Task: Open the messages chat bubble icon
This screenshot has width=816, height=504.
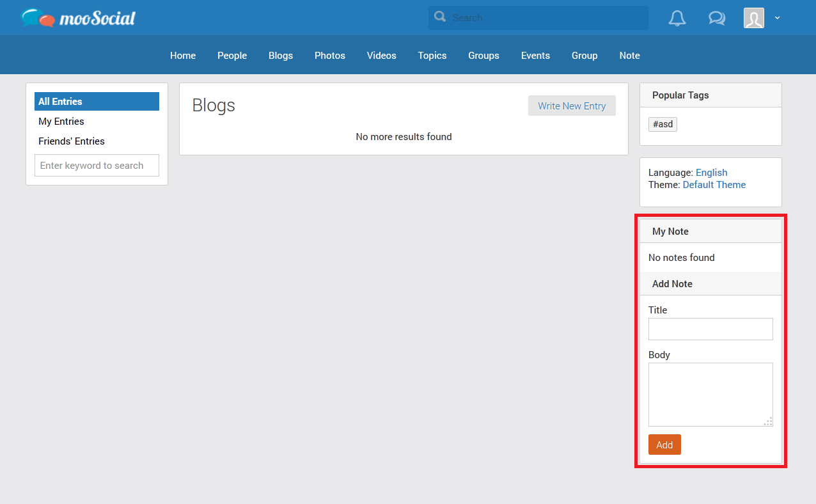Action: pyautogui.click(x=716, y=18)
